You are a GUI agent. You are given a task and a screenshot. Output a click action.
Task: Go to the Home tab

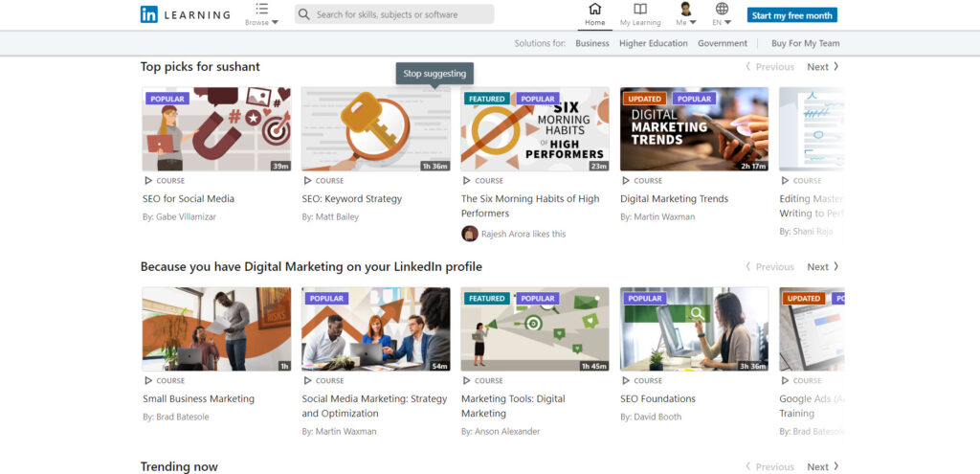pos(595,14)
